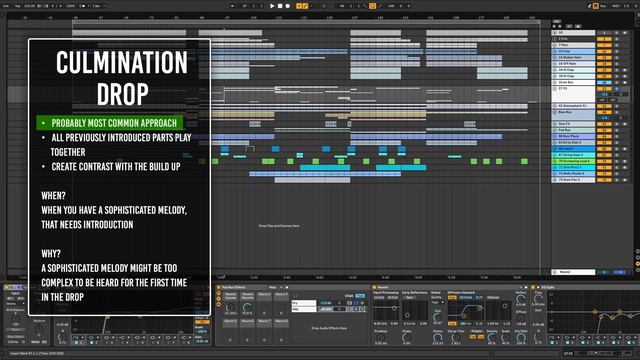Click the Reverb Decay Time knob
Viewport: 640px width, 360px height.
tap(456, 338)
